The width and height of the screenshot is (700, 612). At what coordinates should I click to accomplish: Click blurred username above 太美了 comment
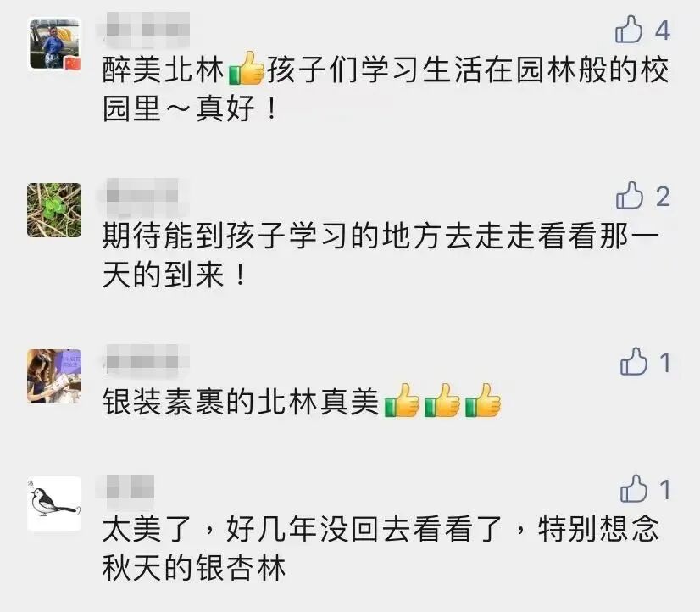126,487
